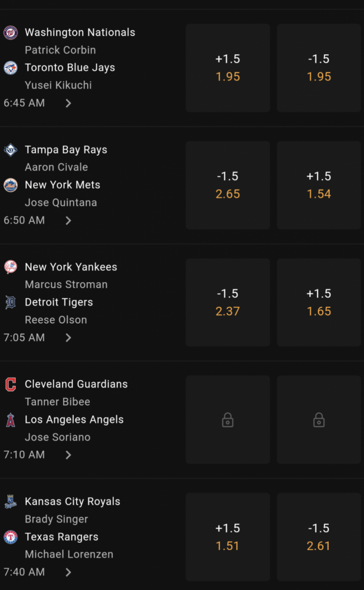364x590 pixels.
Task: Open the Los Angeles Angels team name
Action: coord(74,419)
